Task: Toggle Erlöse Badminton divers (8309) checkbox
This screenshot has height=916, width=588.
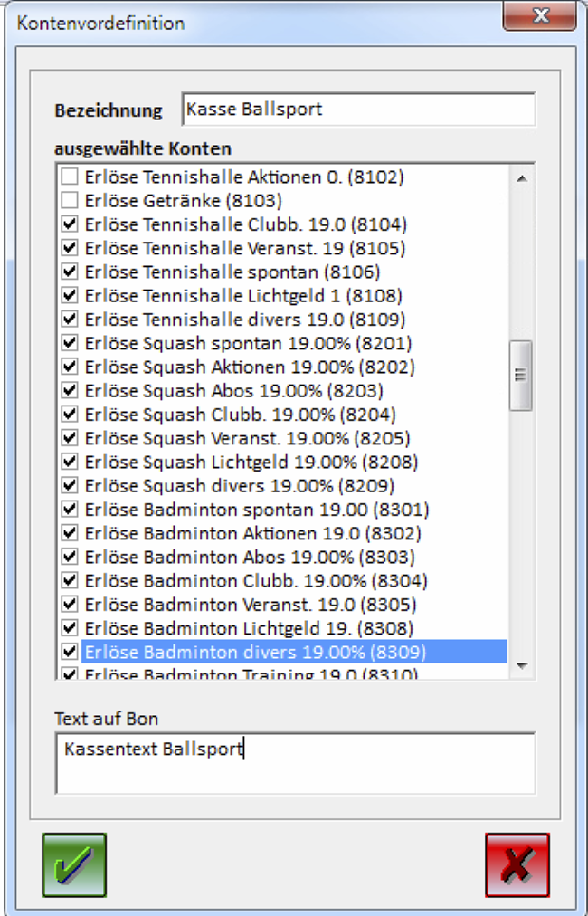Action: tap(69, 653)
